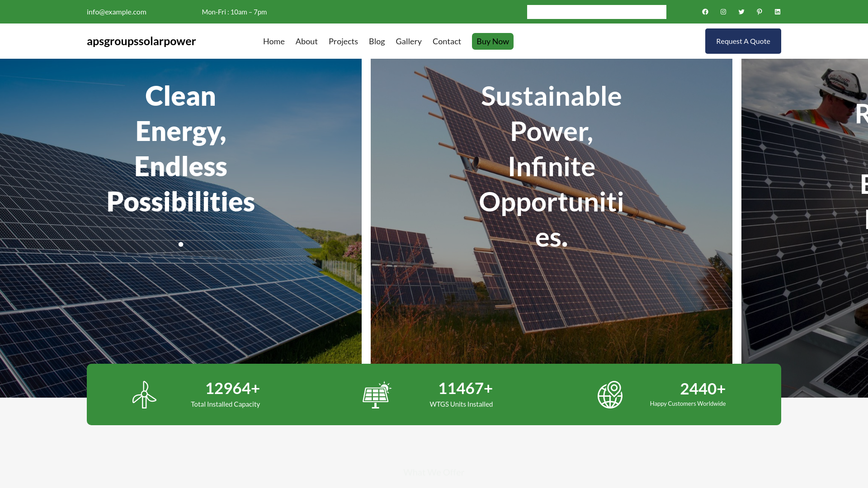Open the Pinterest social icon
The image size is (868, 488).
click(759, 12)
